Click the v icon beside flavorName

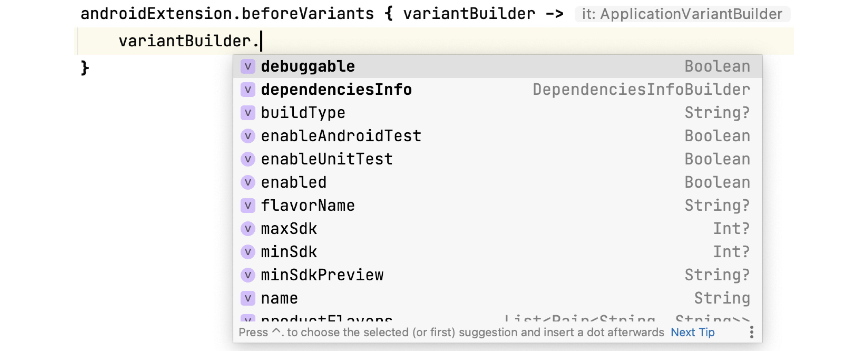pos(248,205)
